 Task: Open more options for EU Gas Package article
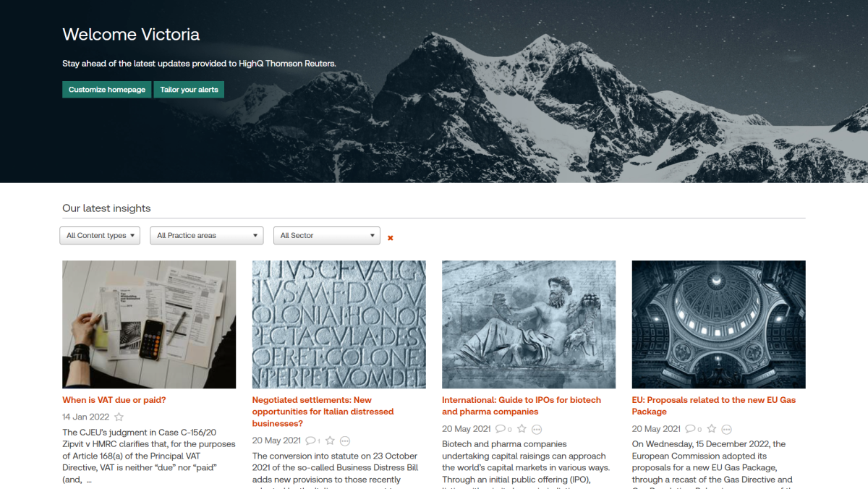point(726,429)
